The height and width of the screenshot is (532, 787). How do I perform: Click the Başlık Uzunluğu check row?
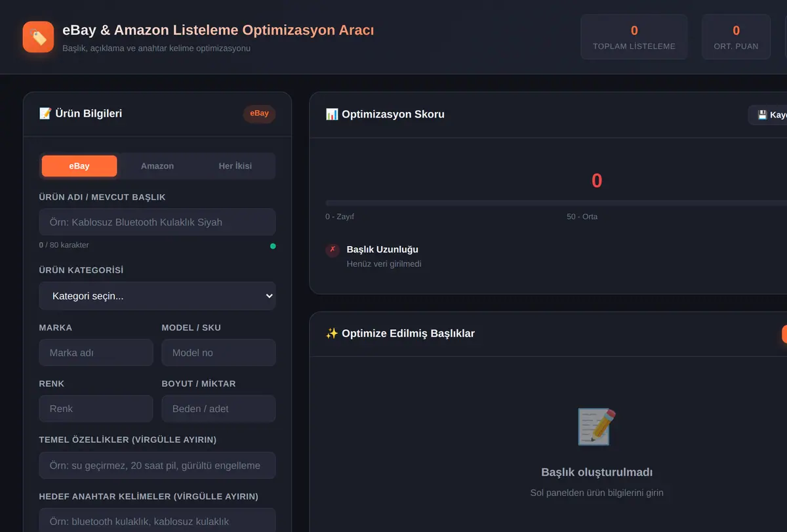(x=556, y=256)
